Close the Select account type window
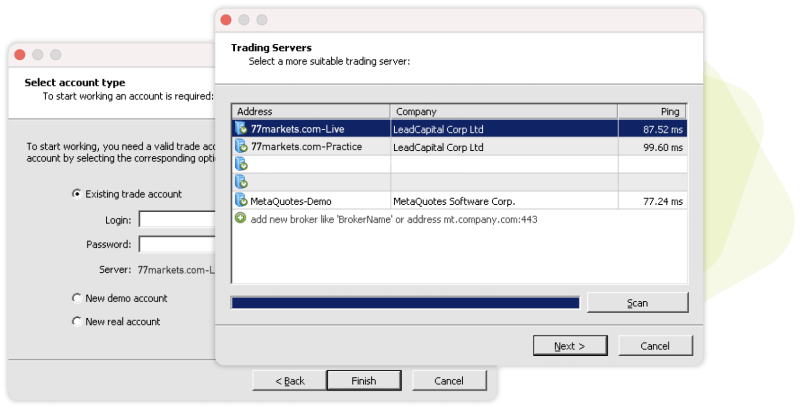This screenshot has height=409, width=810. pyautogui.click(x=20, y=55)
